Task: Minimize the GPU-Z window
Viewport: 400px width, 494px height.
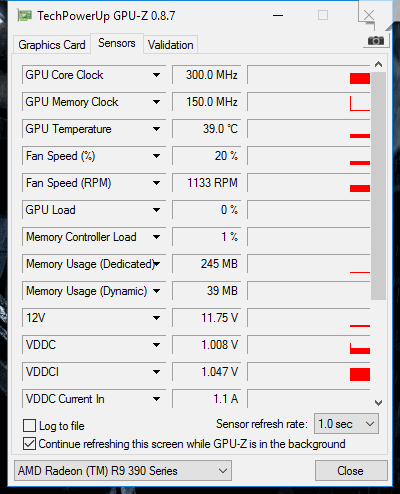Action: [278, 15]
